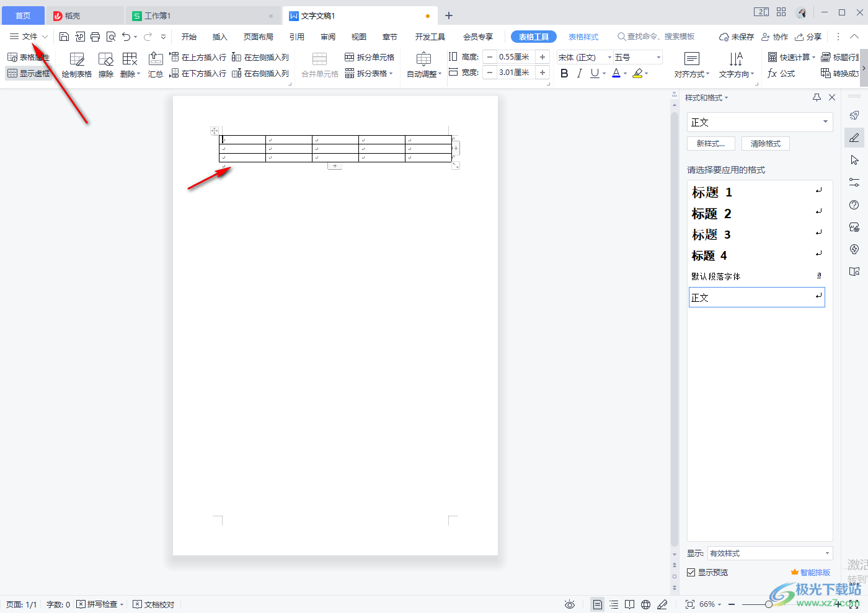Image resolution: width=868 pixels, height=613 pixels.
Task: Click the Undo arrow icon
Action: 126,37
